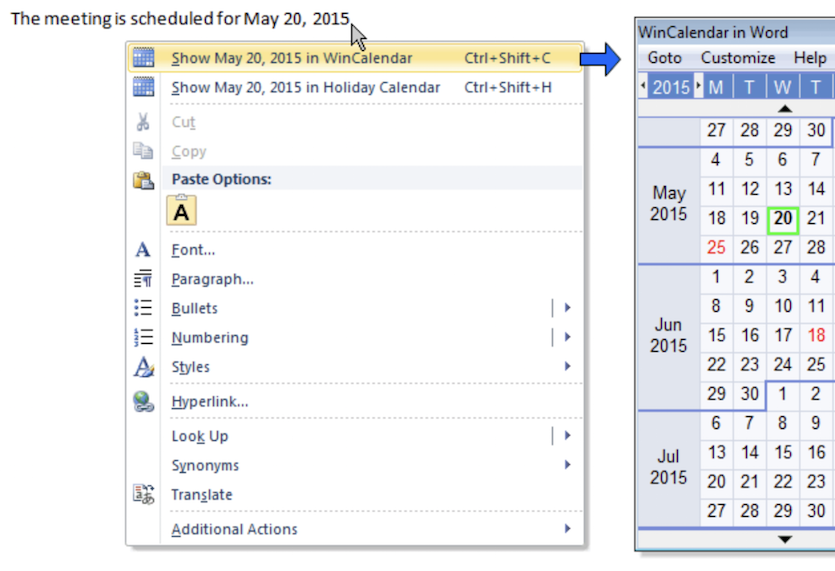Click calendar icon beside Show in WinCalendar
The image size is (835, 571).
143,58
